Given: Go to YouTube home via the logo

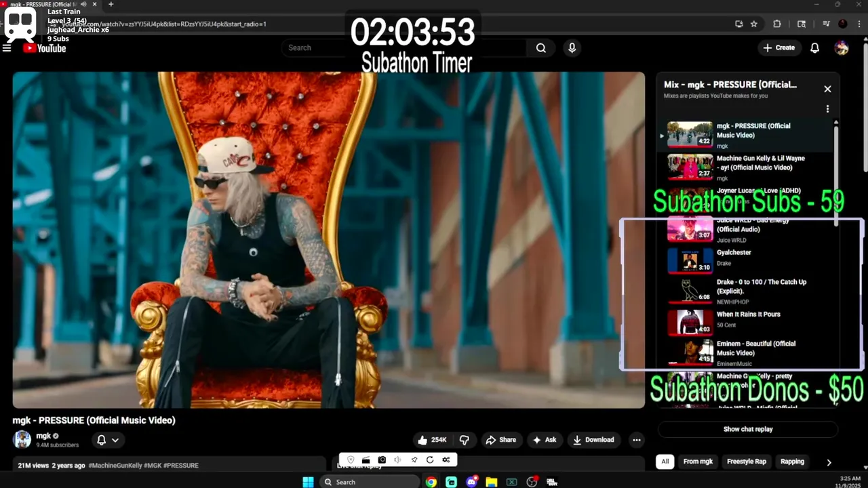Looking at the screenshot, I should [45, 48].
